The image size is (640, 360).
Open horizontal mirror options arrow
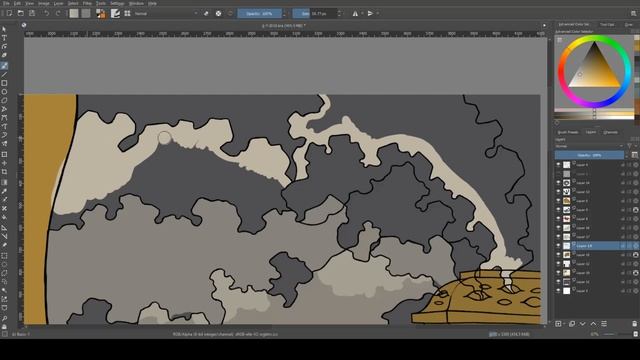click(362, 13)
